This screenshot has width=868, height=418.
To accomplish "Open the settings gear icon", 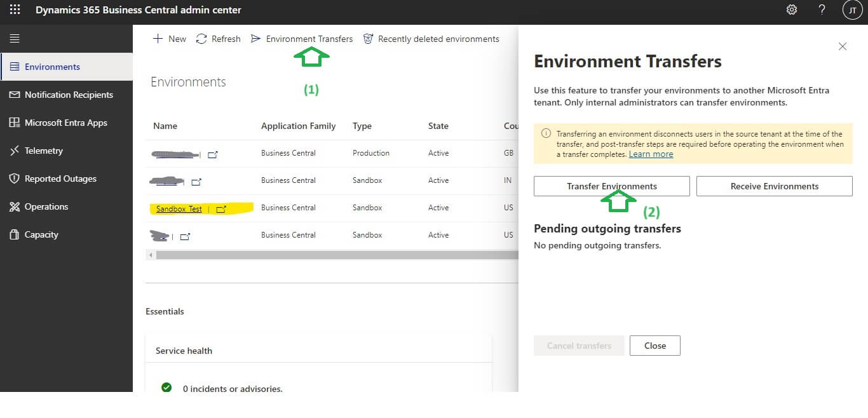I will point(792,10).
